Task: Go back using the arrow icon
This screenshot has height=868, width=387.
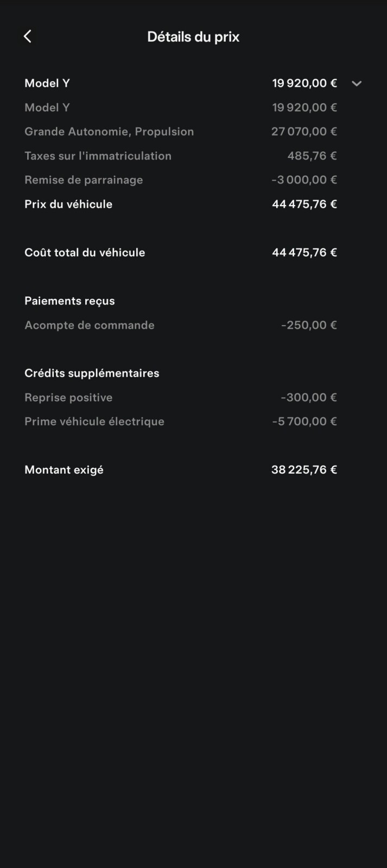Action: tap(28, 36)
